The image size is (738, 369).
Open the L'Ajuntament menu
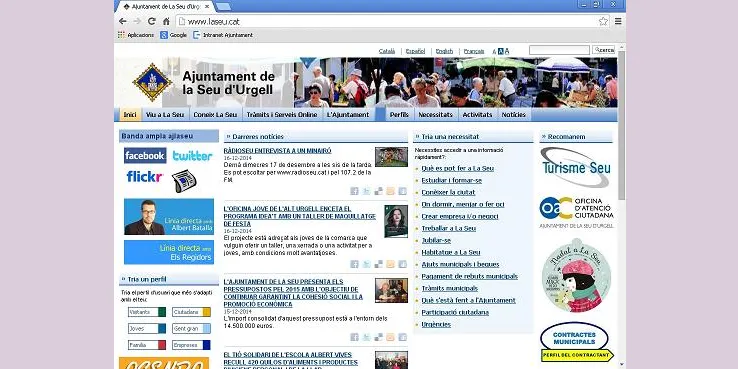point(348,115)
